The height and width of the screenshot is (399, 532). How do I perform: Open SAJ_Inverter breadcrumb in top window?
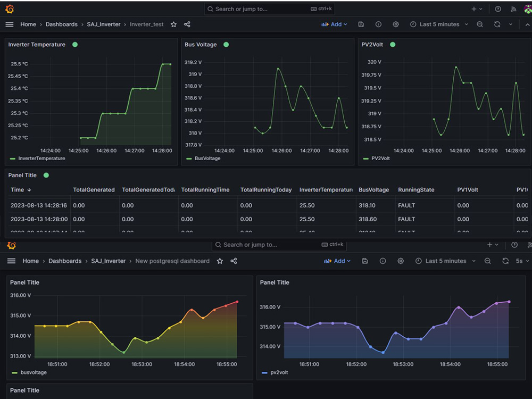tap(104, 24)
